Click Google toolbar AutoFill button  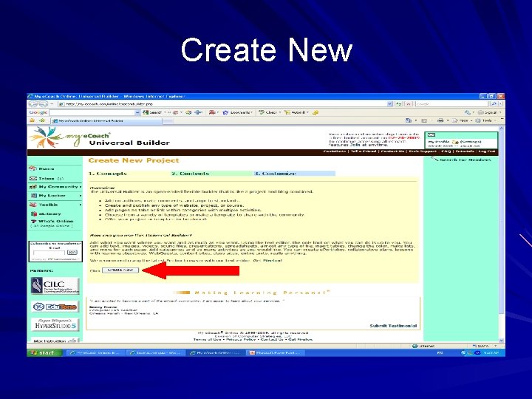(295, 112)
